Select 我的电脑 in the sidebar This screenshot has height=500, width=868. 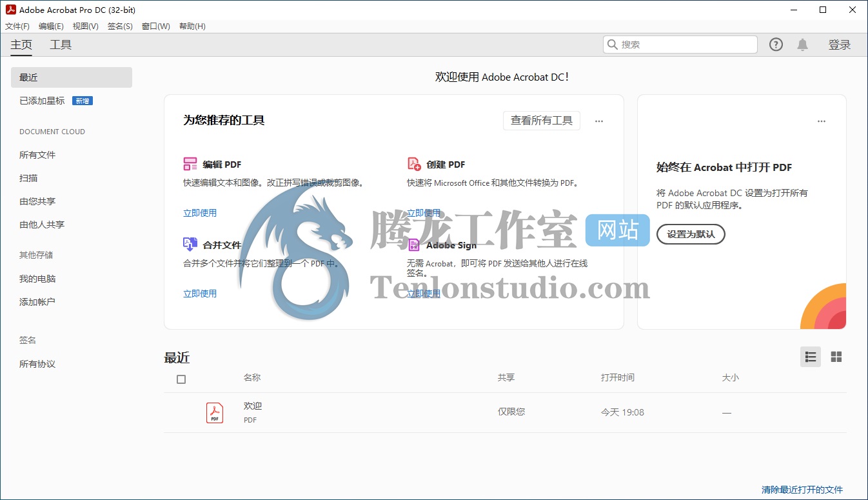[x=37, y=279]
